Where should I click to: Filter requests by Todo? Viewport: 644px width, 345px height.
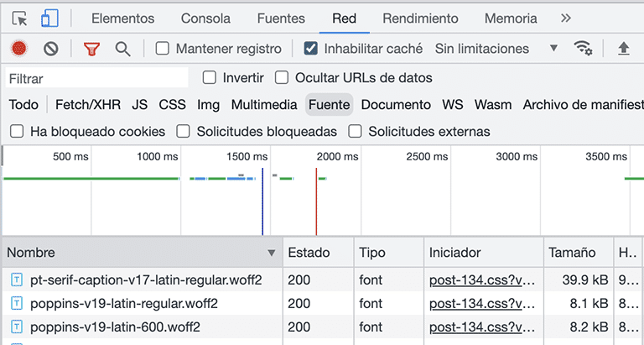(23, 105)
